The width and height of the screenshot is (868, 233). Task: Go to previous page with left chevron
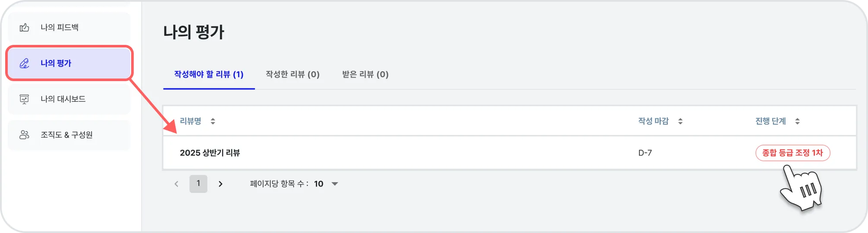click(176, 184)
